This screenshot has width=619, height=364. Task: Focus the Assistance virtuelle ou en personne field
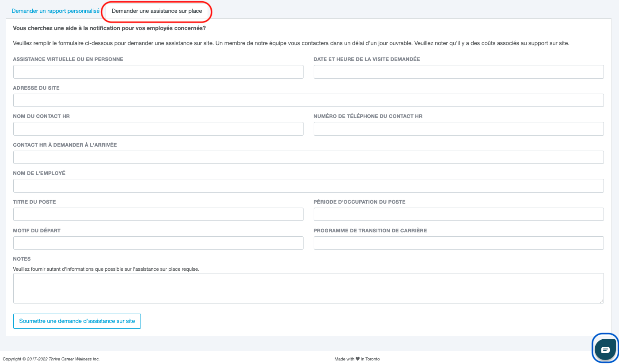[x=158, y=72]
